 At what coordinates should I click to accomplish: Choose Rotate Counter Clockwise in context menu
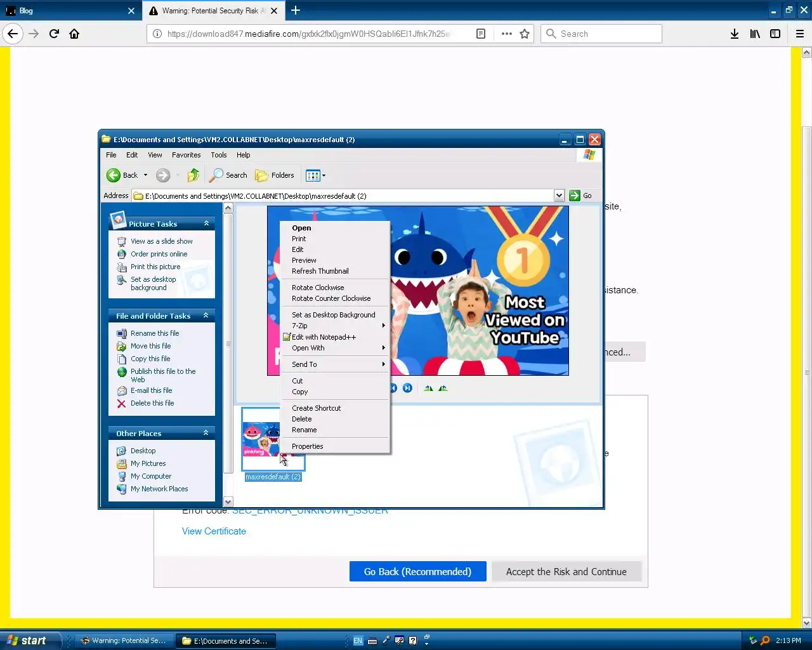tap(335, 298)
